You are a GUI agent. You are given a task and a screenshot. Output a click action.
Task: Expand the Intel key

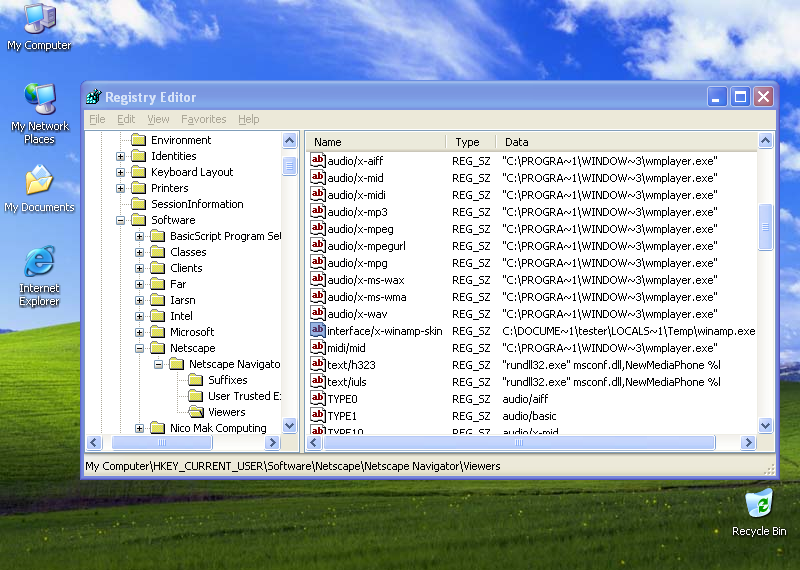[x=139, y=316]
